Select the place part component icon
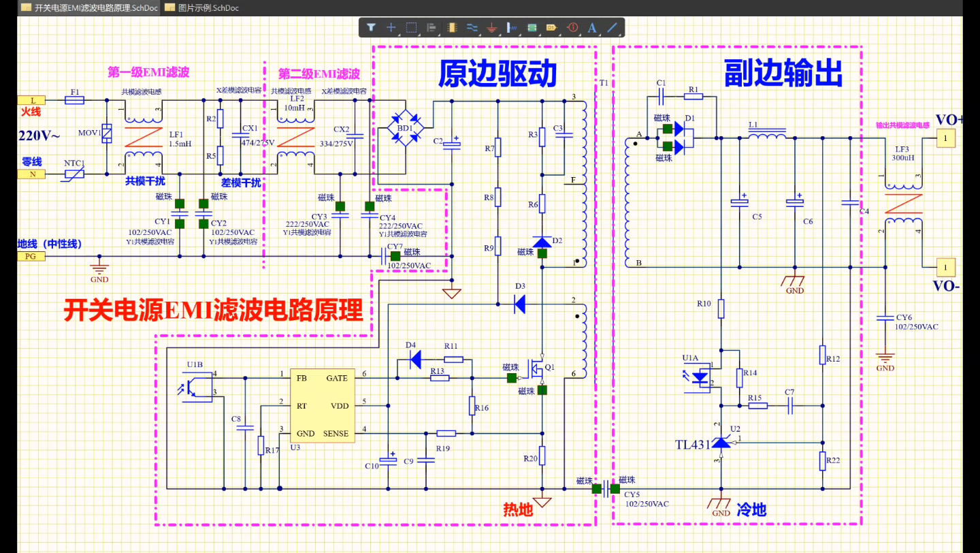Screen dimensions: 980x553 tap(452, 28)
